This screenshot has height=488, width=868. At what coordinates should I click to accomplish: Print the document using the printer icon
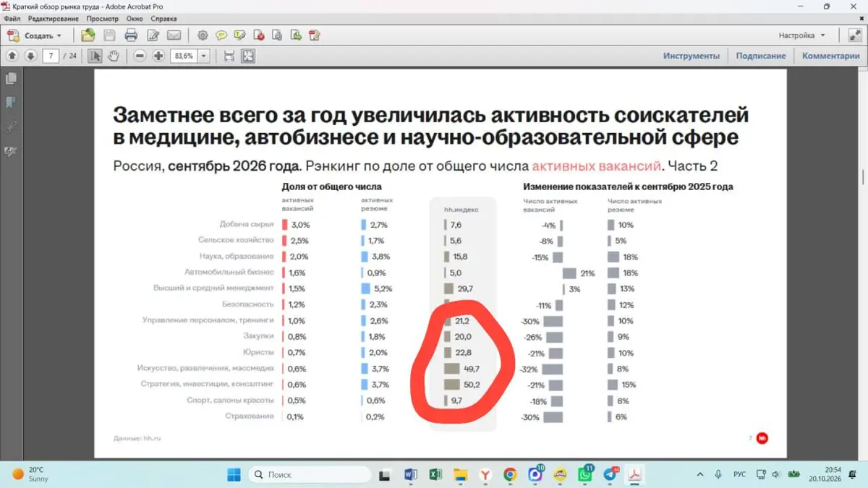pyautogui.click(x=131, y=35)
